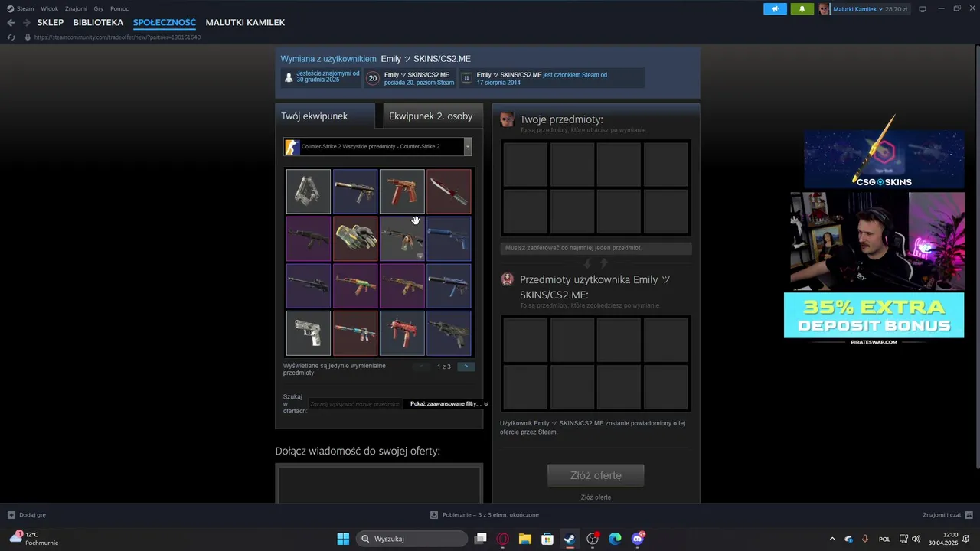980x551 pixels.
Task: Open the Widok menu
Action: coord(49,8)
